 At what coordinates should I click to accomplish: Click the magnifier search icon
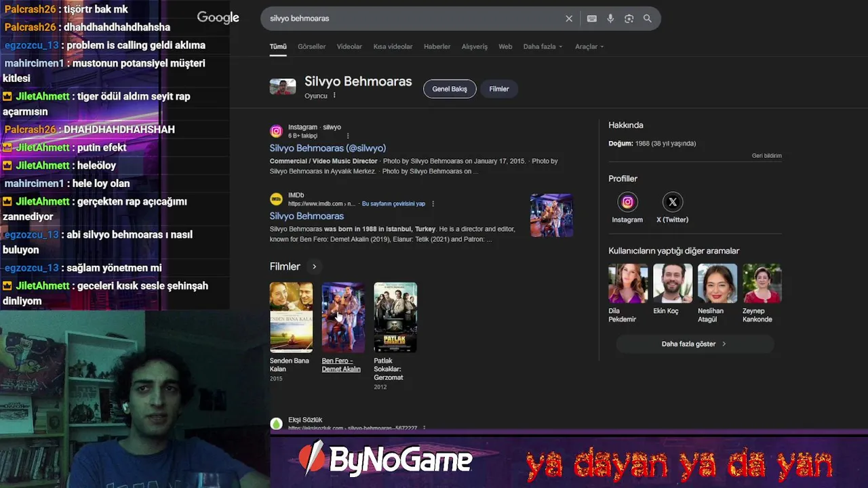click(648, 19)
